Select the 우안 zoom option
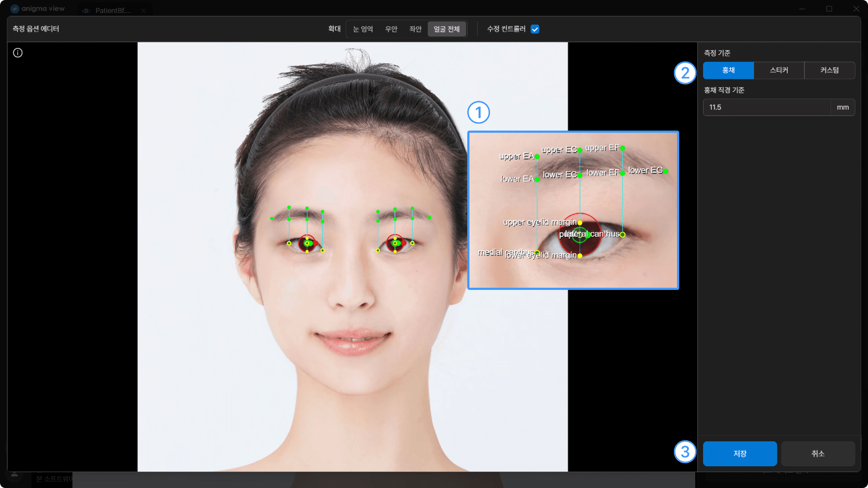The image size is (868, 488). point(391,29)
